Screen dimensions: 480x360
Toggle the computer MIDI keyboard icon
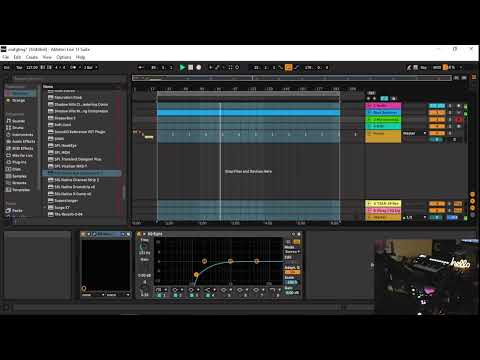(x=416, y=67)
